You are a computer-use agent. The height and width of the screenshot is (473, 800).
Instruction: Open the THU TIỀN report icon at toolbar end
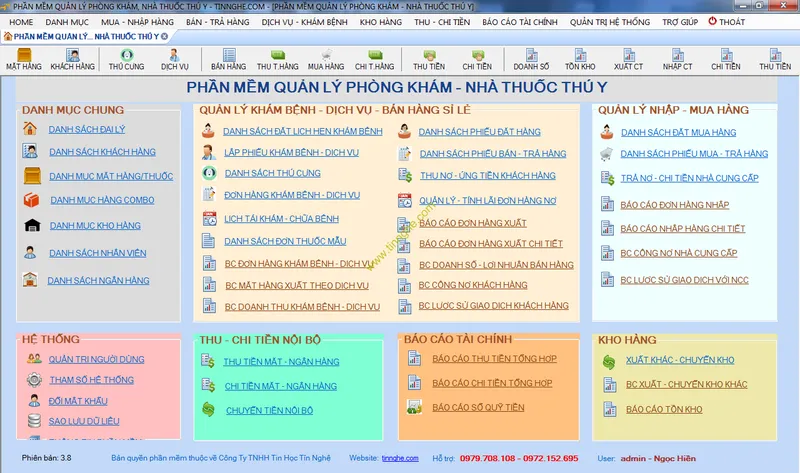775,60
